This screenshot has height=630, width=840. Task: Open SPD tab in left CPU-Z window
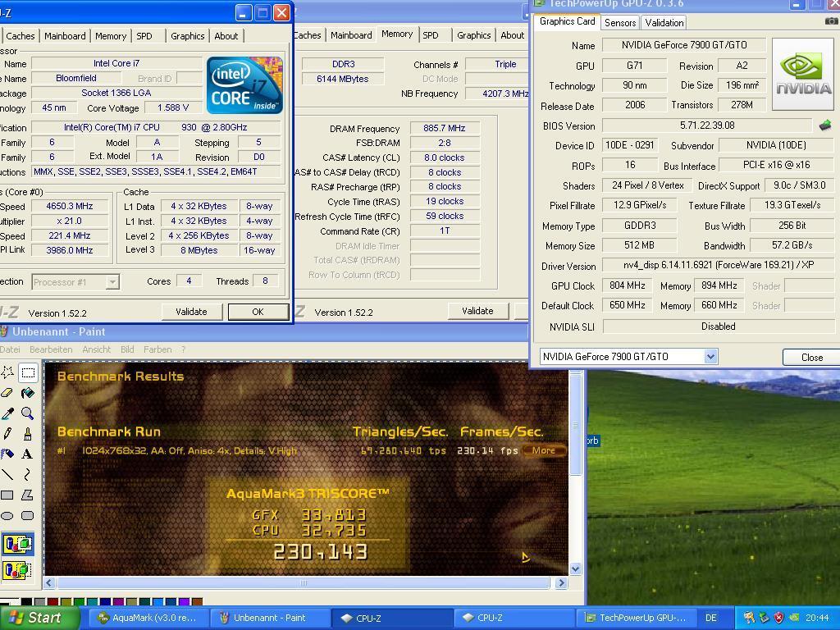[144, 36]
